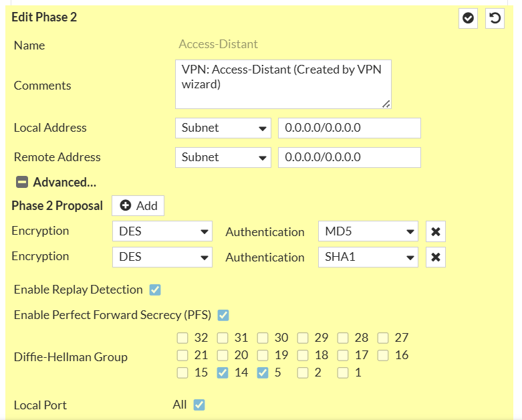Open first DES Encryption dropdown
The width and height of the screenshot is (522, 420).
pyautogui.click(x=162, y=231)
